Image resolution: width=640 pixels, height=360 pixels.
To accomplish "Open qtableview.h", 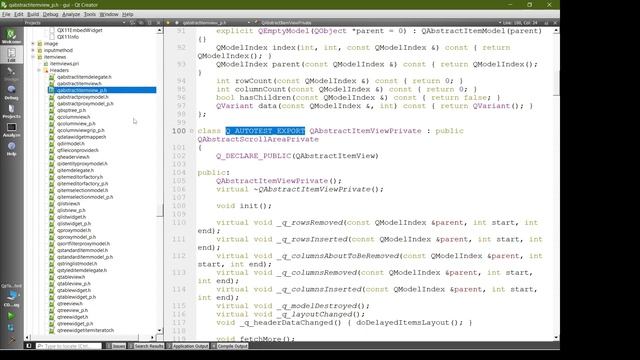I will pyautogui.click(x=71, y=277).
